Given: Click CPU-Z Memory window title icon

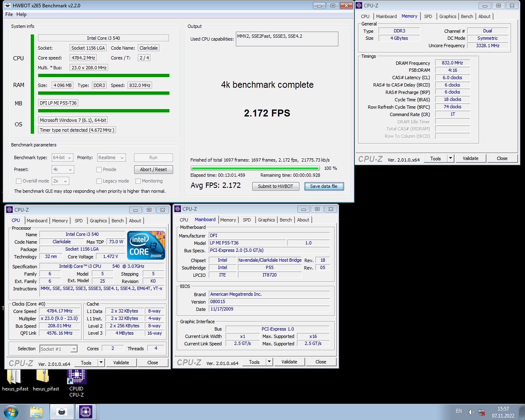Looking at the screenshot, I should 359,5.
